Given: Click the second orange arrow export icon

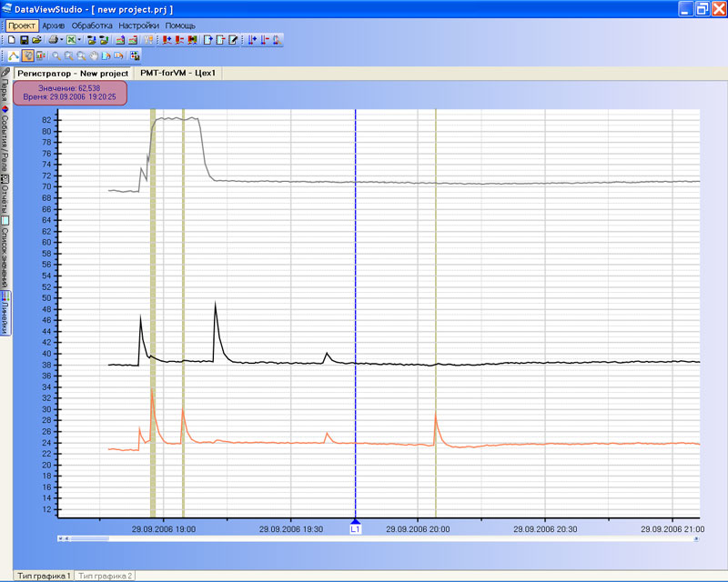Looking at the screenshot, I should (x=119, y=56).
